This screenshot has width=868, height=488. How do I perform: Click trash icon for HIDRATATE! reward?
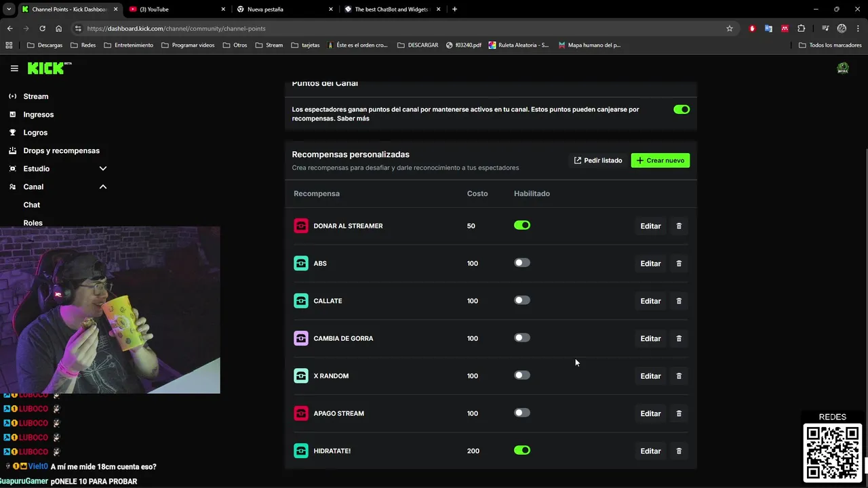click(679, 451)
